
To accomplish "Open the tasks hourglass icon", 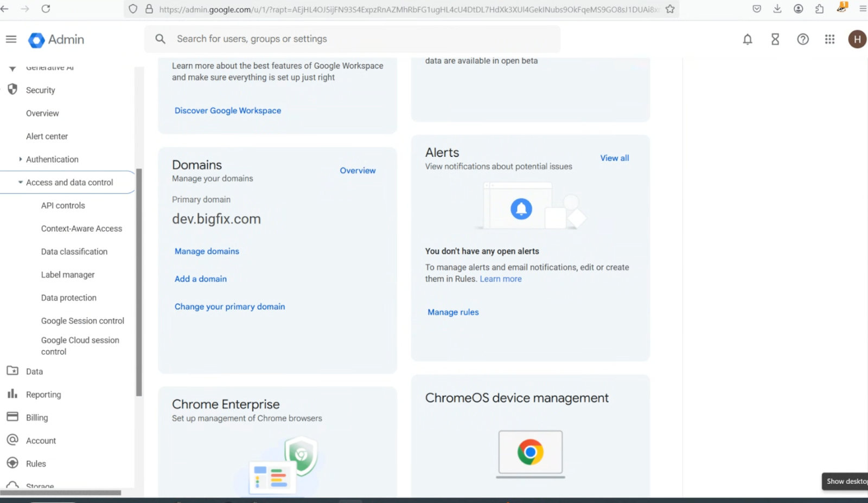I will [775, 40].
